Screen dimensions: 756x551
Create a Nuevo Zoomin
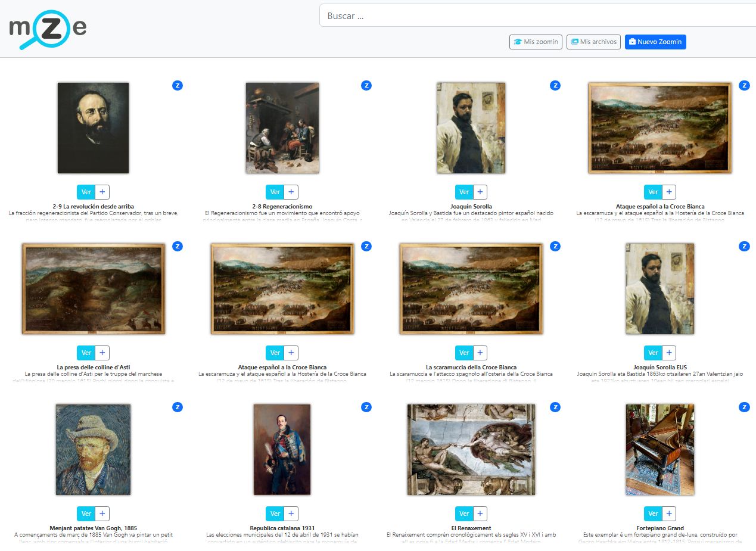tap(655, 42)
